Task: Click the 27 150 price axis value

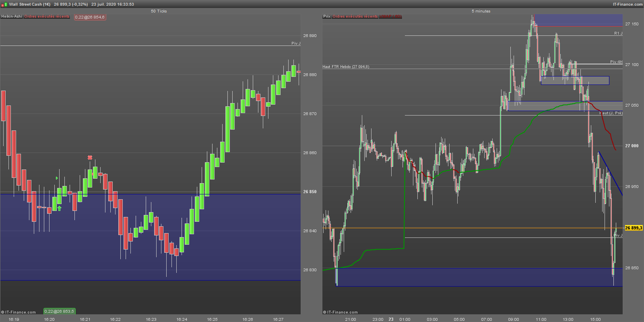Action: coord(632,24)
